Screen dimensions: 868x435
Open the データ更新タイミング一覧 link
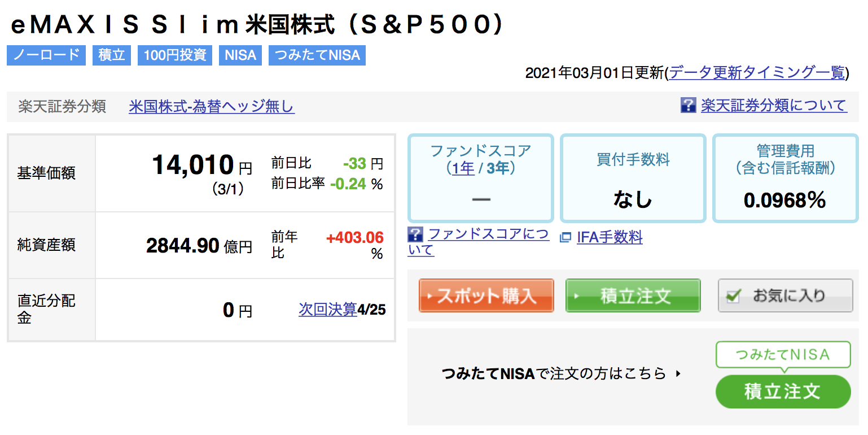(757, 73)
